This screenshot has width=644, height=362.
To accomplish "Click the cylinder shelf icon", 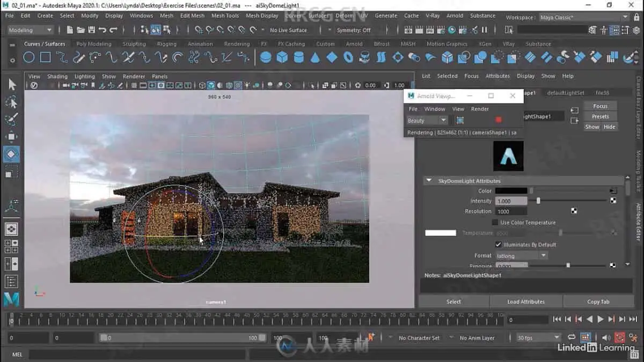I will (298, 57).
